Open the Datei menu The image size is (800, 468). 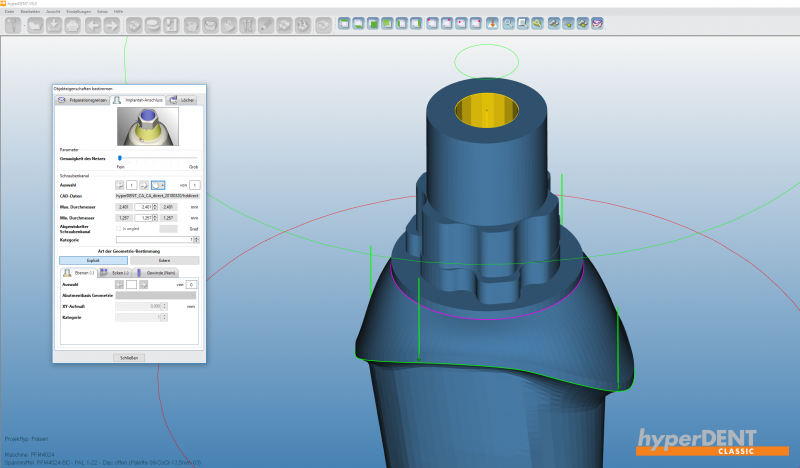(9, 11)
